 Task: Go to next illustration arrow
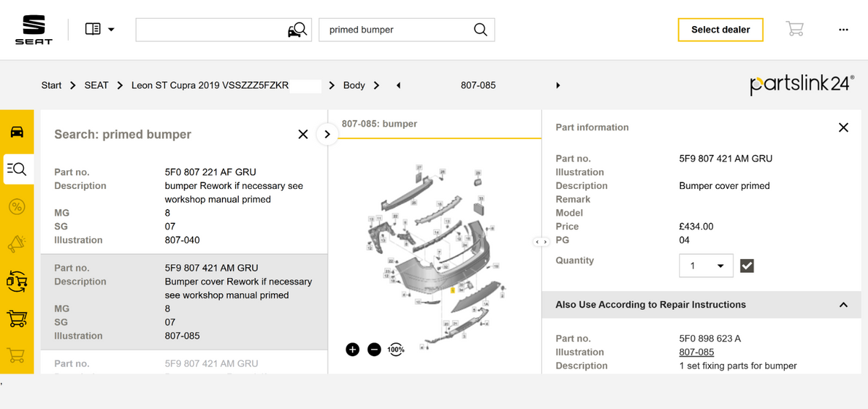pos(558,85)
